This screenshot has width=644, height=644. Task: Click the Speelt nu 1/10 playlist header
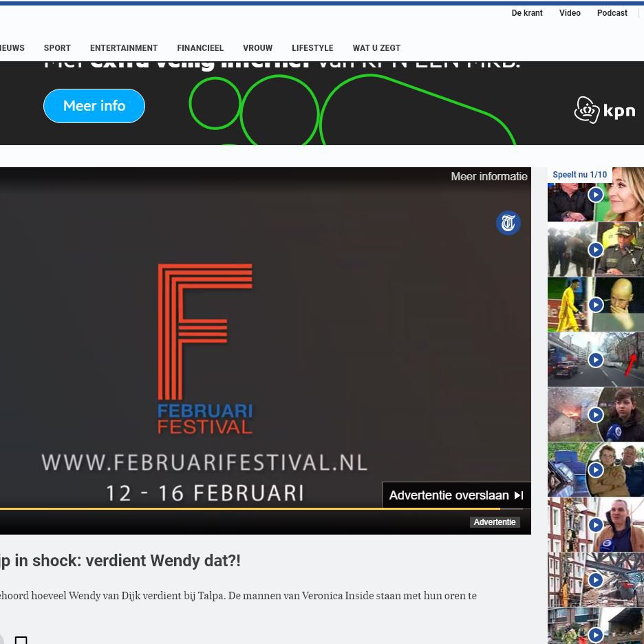click(x=579, y=175)
